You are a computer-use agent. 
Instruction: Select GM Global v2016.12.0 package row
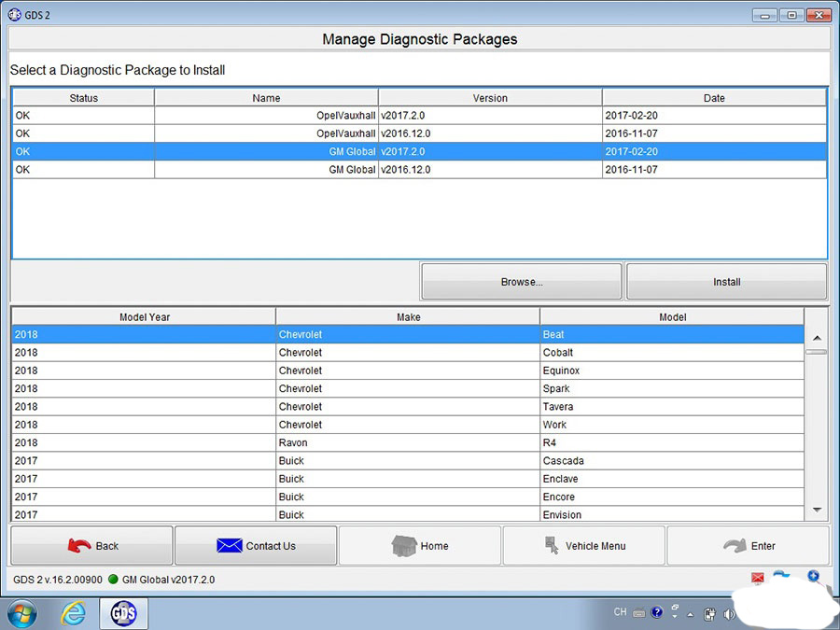[419, 169]
